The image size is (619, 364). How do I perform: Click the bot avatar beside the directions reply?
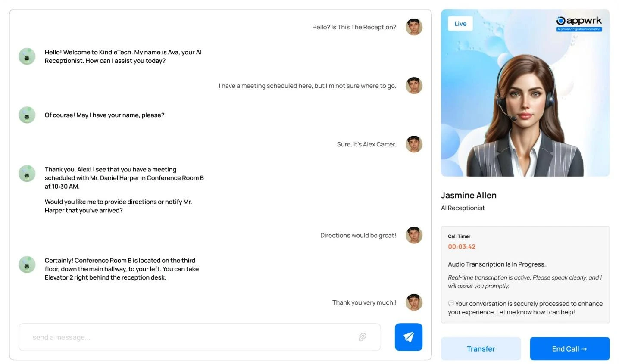coord(27,264)
